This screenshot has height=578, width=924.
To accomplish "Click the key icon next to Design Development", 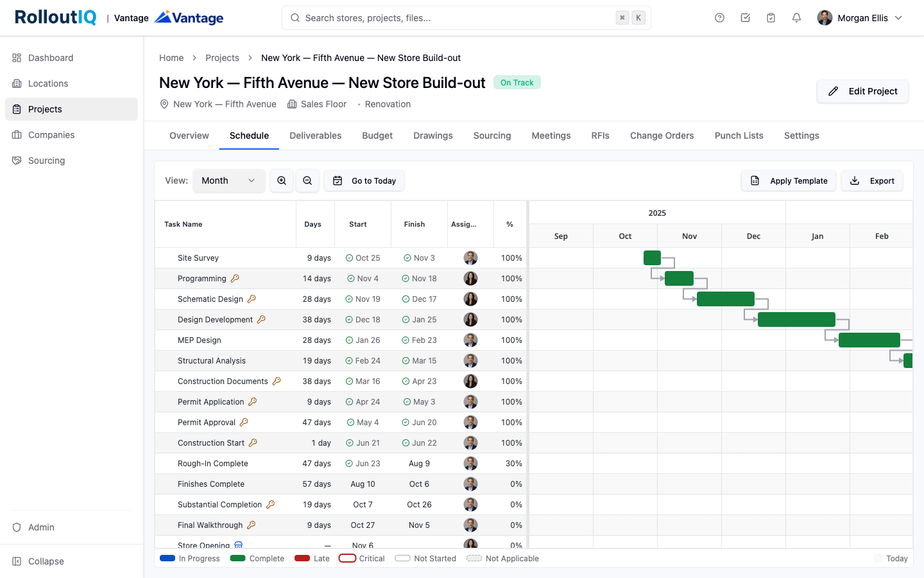I will pyautogui.click(x=261, y=319).
